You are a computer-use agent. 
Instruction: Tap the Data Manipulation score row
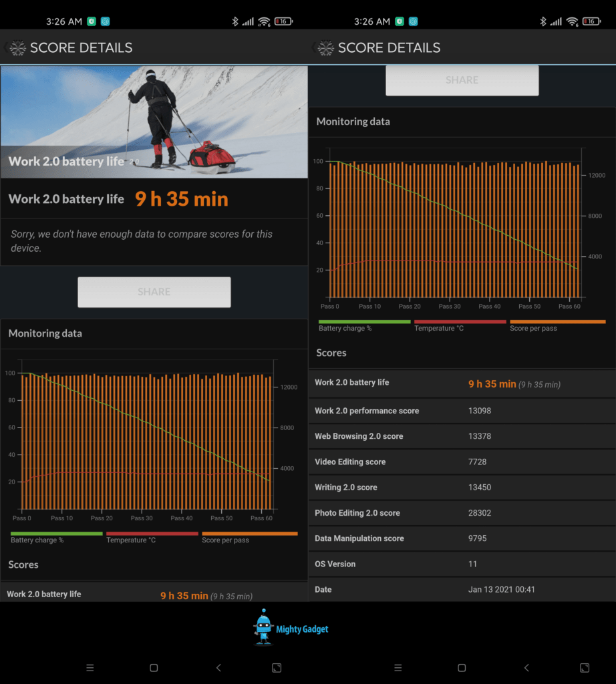click(x=462, y=538)
